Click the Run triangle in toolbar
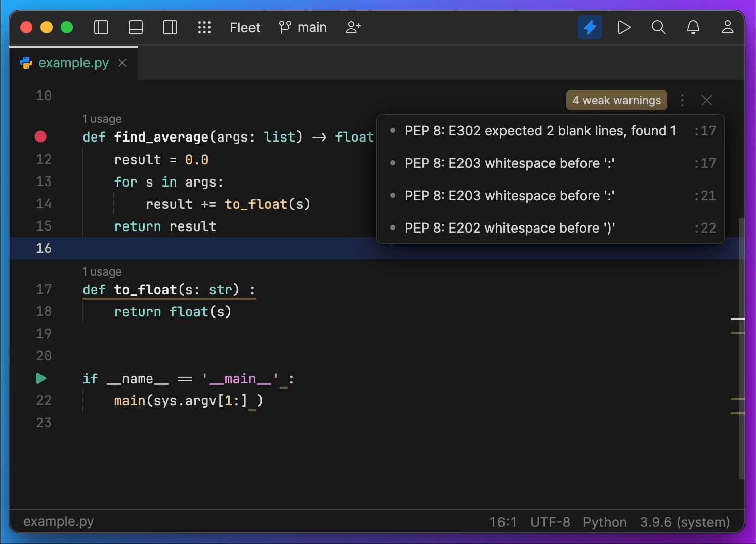756x544 pixels. click(624, 27)
